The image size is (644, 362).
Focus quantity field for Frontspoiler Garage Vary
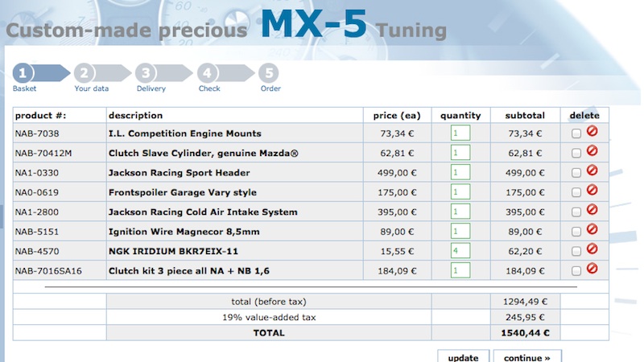click(460, 192)
